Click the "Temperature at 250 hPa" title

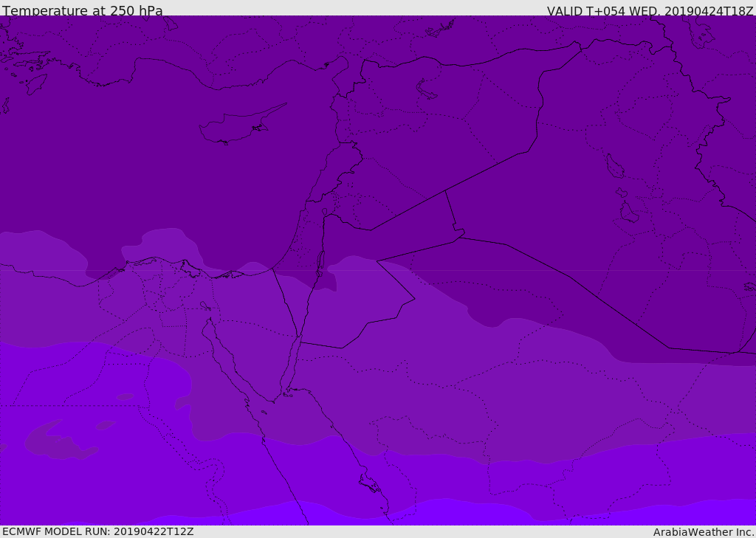83,11
